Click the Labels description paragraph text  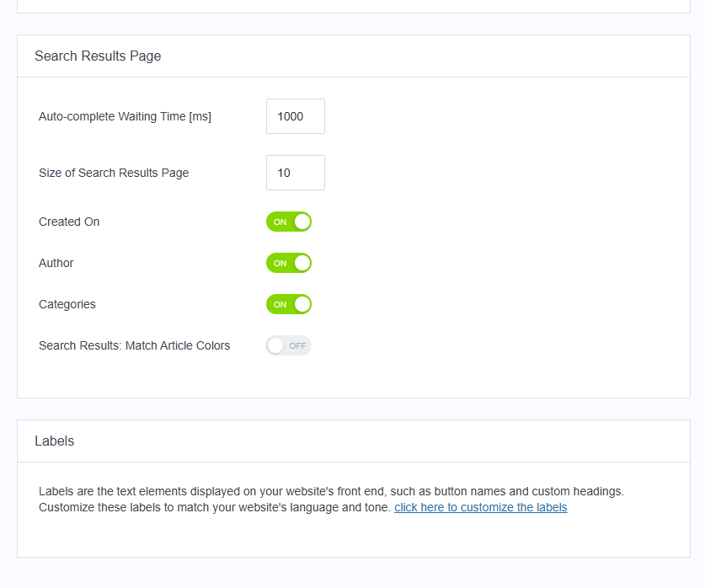click(x=331, y=499)
